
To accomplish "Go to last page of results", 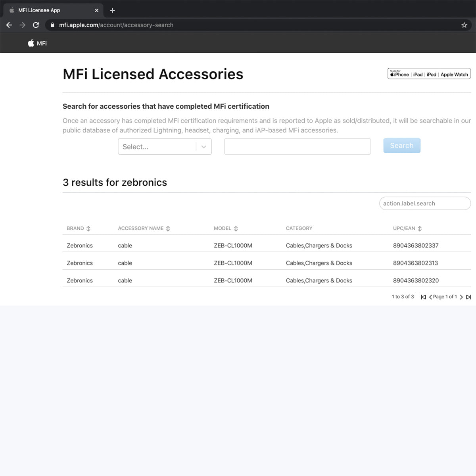I will click(468, 297).
